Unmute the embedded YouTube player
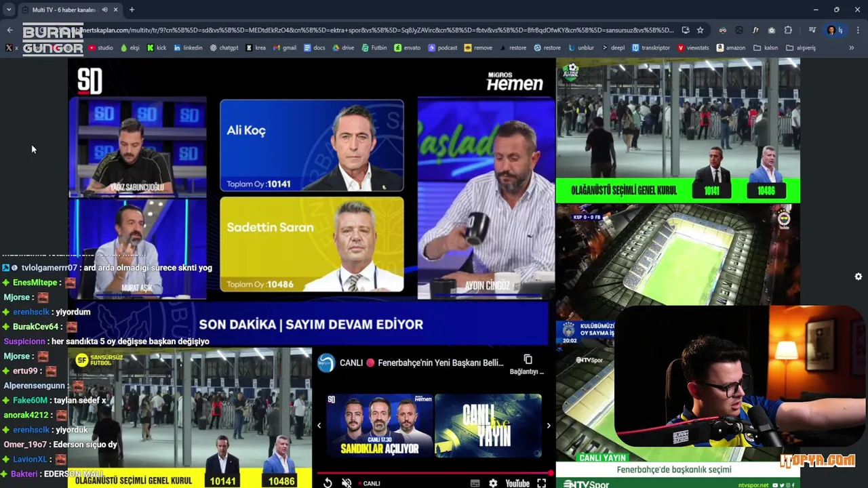The height and width of the screenshot is (488, 868). [347, 483]
